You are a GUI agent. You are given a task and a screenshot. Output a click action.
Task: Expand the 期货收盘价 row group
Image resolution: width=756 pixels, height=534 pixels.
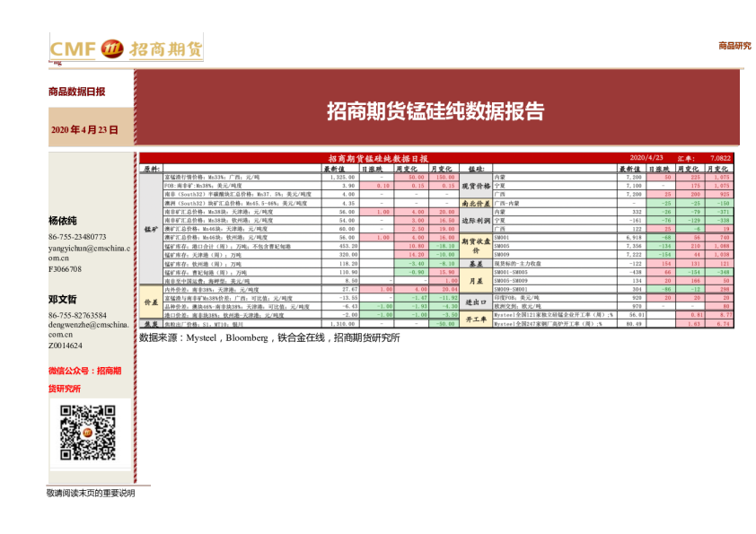[x=474, y=245]
